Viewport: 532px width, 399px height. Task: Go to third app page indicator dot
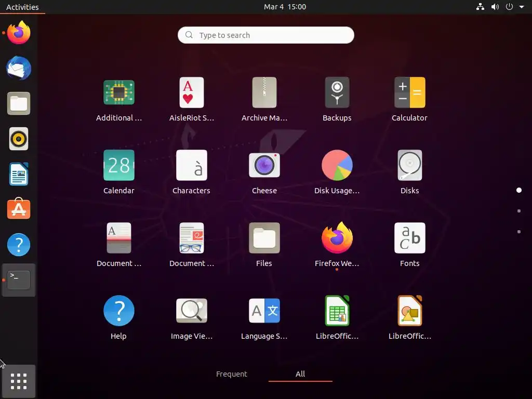click(519, 232)
